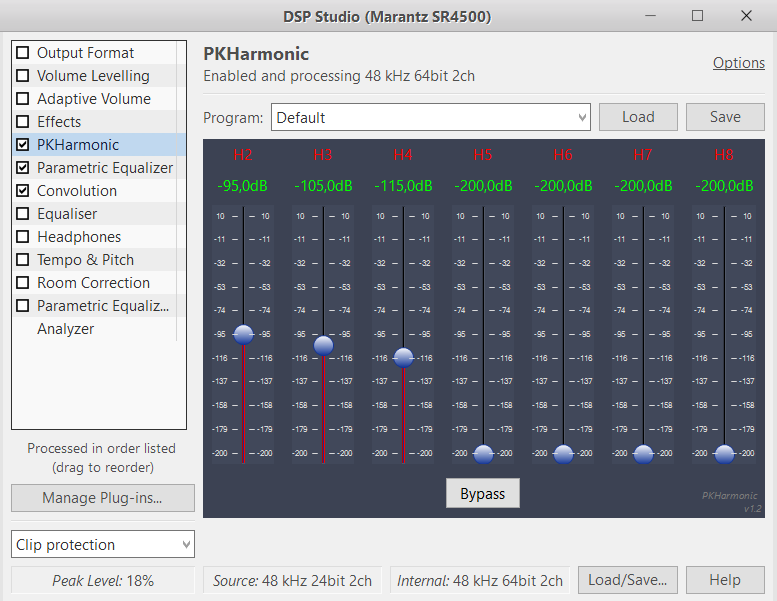The image size is (777, 601).
Task: Click the Bypass button
Action: [x=483, y=493]
